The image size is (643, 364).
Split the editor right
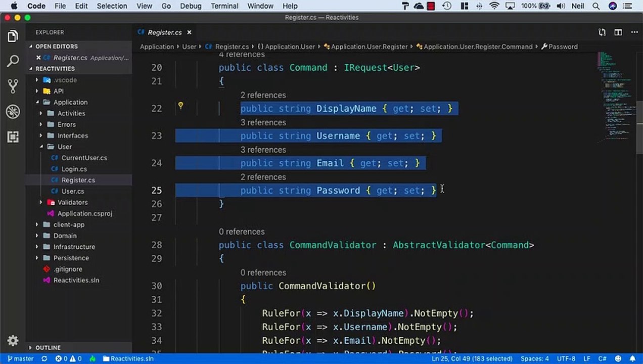pos(618,32)
